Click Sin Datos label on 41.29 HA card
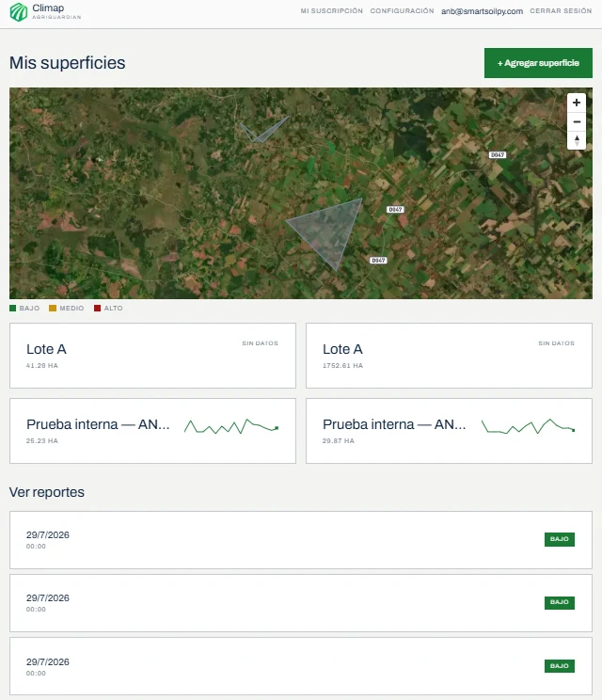Screen dimensions: 602x700 point(261,343)
